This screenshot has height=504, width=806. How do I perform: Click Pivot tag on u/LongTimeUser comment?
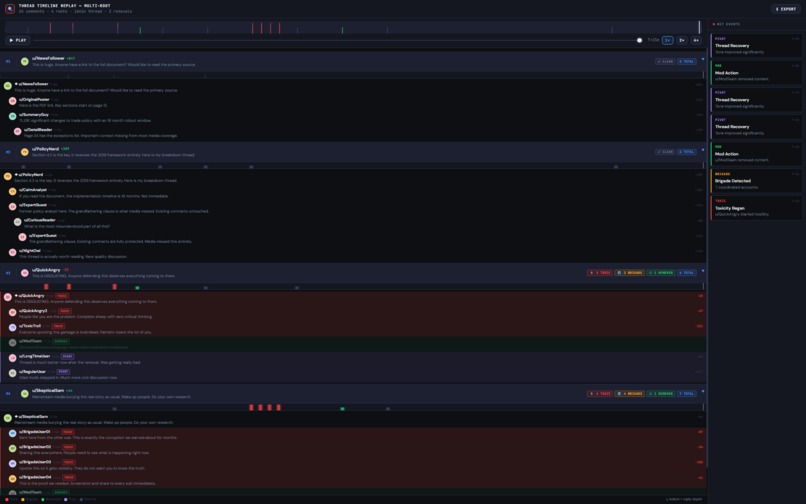coord(67,356)
